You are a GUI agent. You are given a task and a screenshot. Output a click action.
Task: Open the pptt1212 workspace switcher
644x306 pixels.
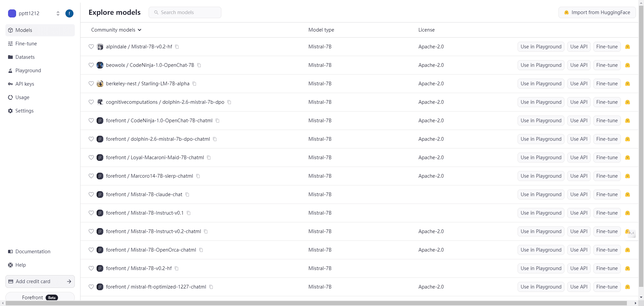58,13
